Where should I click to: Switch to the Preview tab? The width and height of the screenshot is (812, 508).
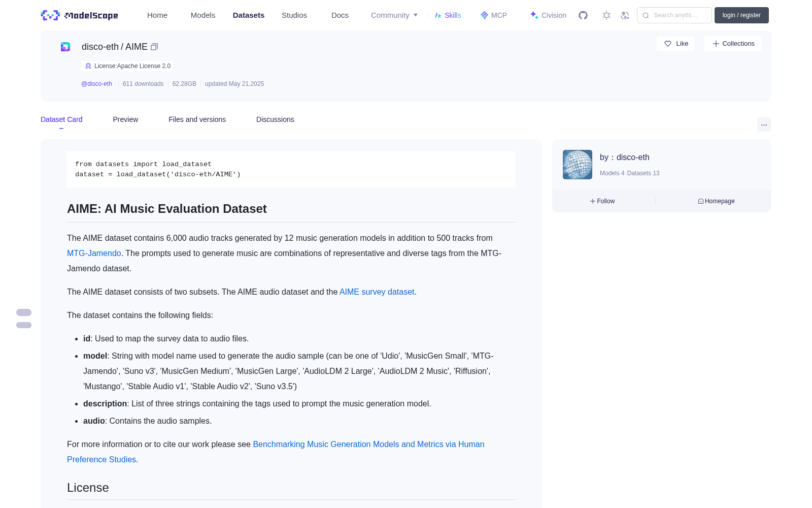tap(125, 119)
